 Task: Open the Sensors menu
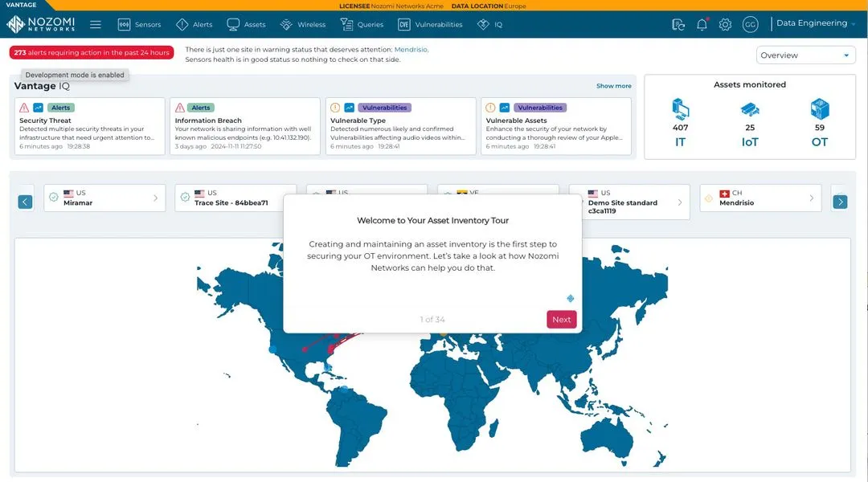tap(140, 24)
